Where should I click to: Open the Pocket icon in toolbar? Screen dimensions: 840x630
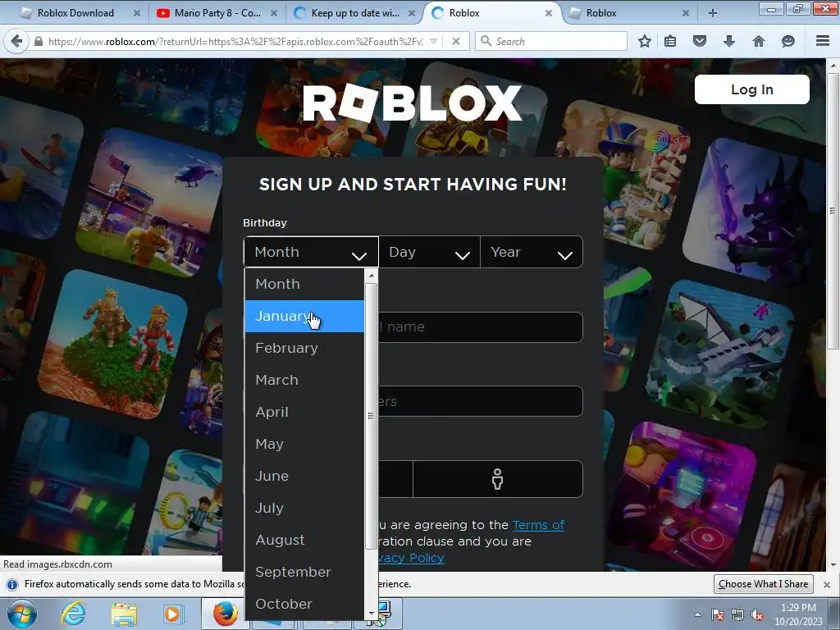pos(700,41)
